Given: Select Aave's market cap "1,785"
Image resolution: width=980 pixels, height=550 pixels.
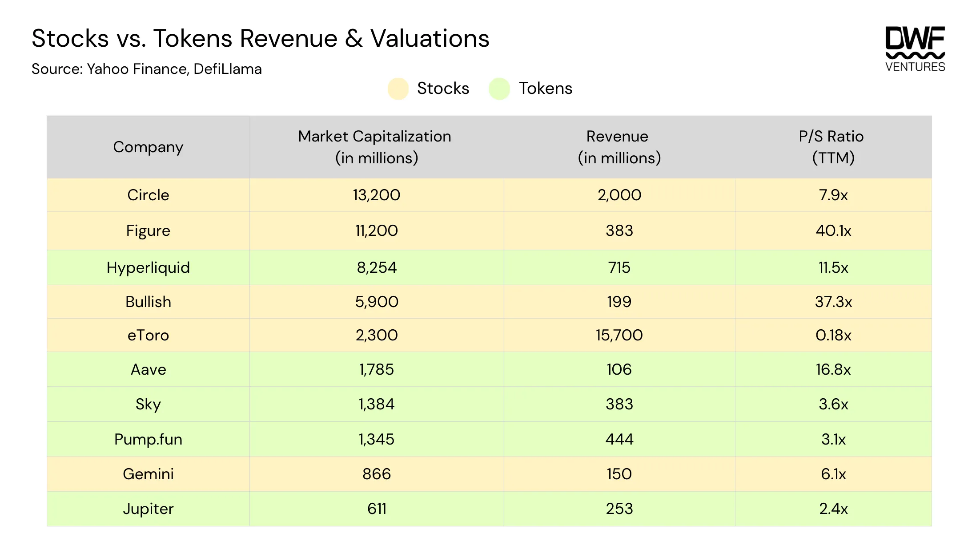Looking at the screenshot, I should 377,369.
